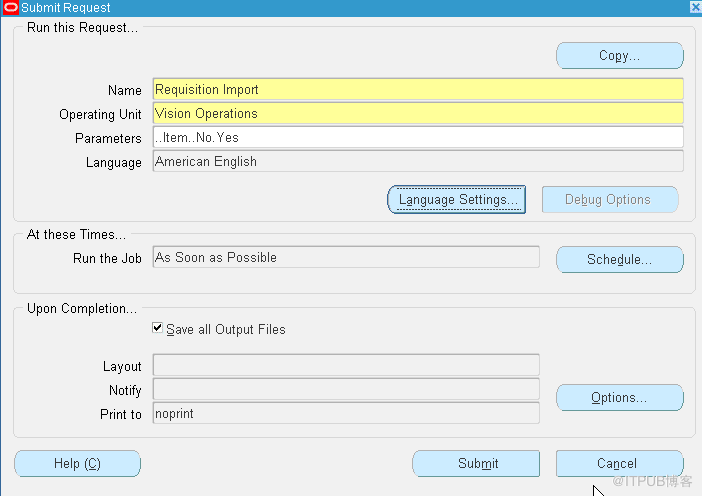Screen dimensions: 702x496
Task: Click the Print to field showing noprint
Action: [x=345, y=414]
